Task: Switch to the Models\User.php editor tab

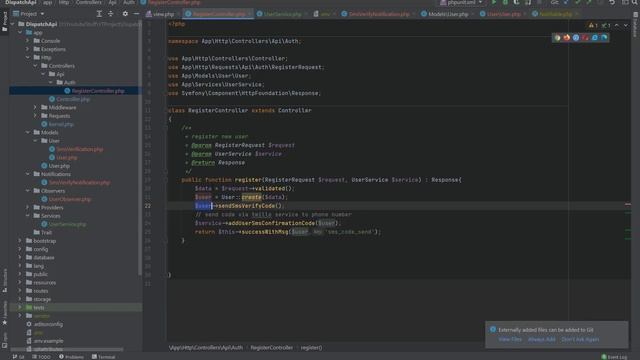Action: pyautogui.click(x=448, y=14)
